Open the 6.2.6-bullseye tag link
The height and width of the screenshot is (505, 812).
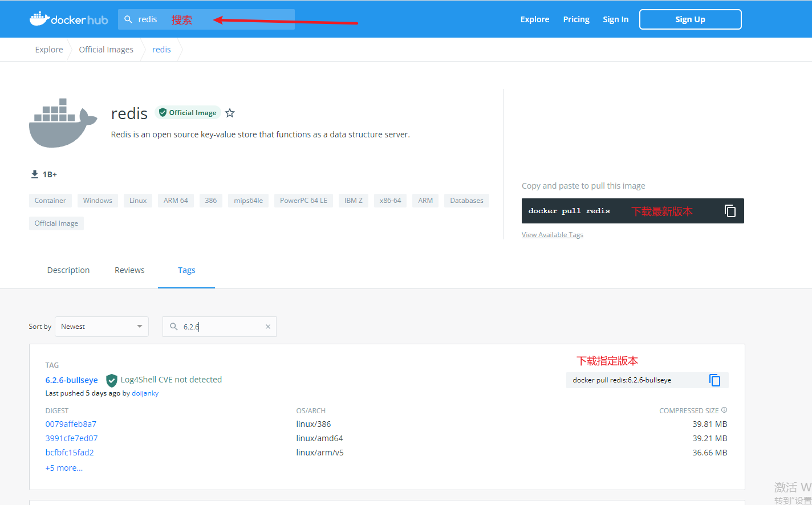pyautogui.click(x=72, y=380)
